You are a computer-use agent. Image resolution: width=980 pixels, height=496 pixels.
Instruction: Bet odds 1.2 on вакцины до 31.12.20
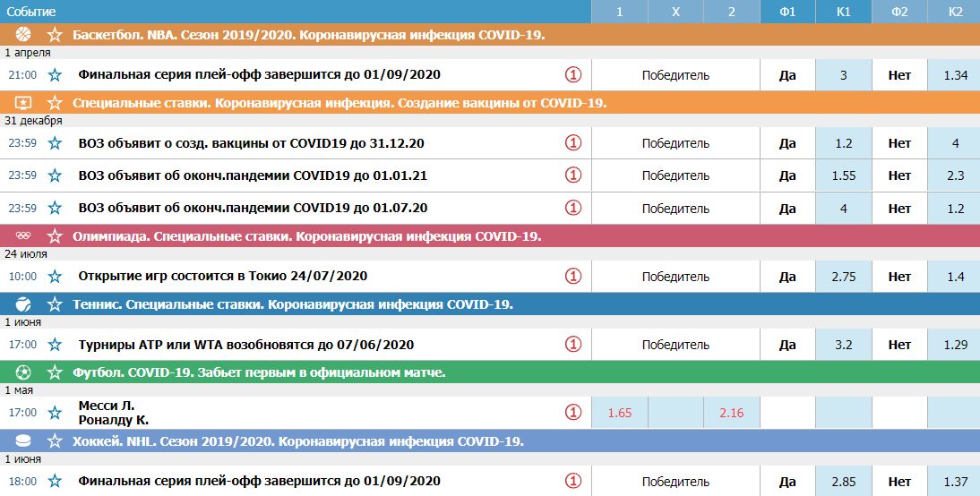point(844,143)
